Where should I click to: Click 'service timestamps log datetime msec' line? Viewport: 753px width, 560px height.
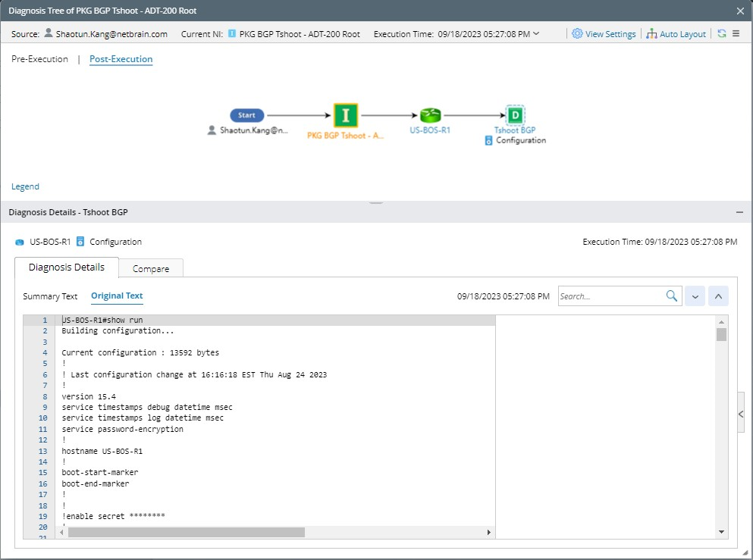143,418
